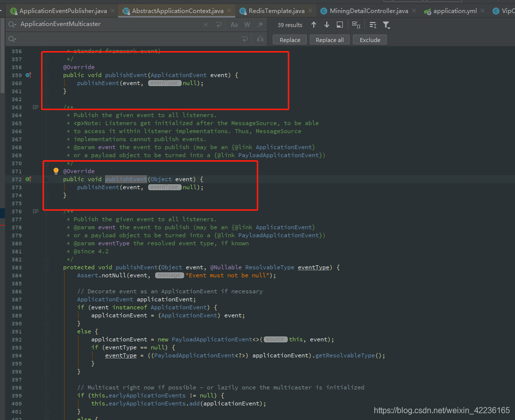Close MiningDetailController.java tab
This screenshot has width=515, height=420.
(x=414, y=11)
